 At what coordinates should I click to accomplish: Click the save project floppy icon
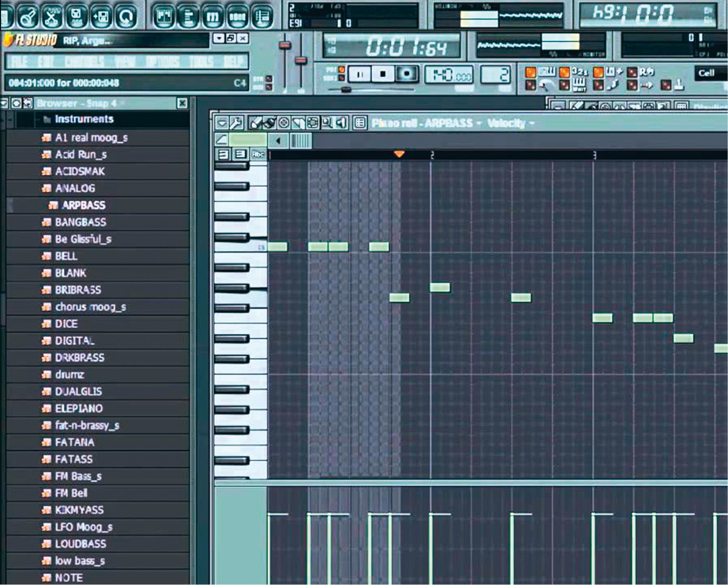point(76,16)
